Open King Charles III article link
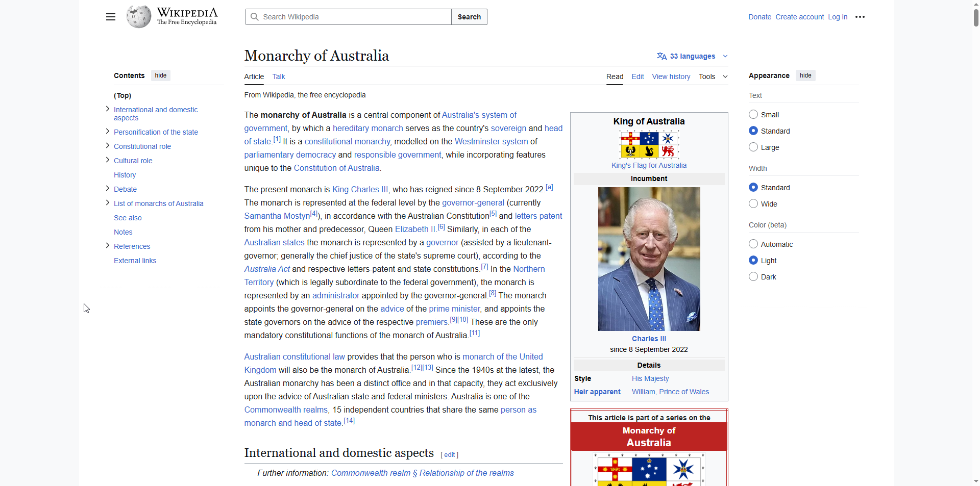The image size is (980, 486). point(360,189)
